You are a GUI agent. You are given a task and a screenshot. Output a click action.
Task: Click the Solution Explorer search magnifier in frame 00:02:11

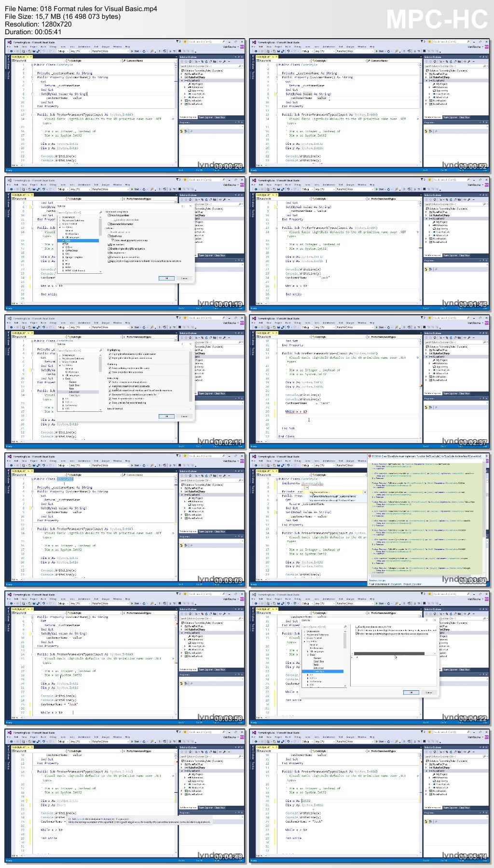pos(240,342)
